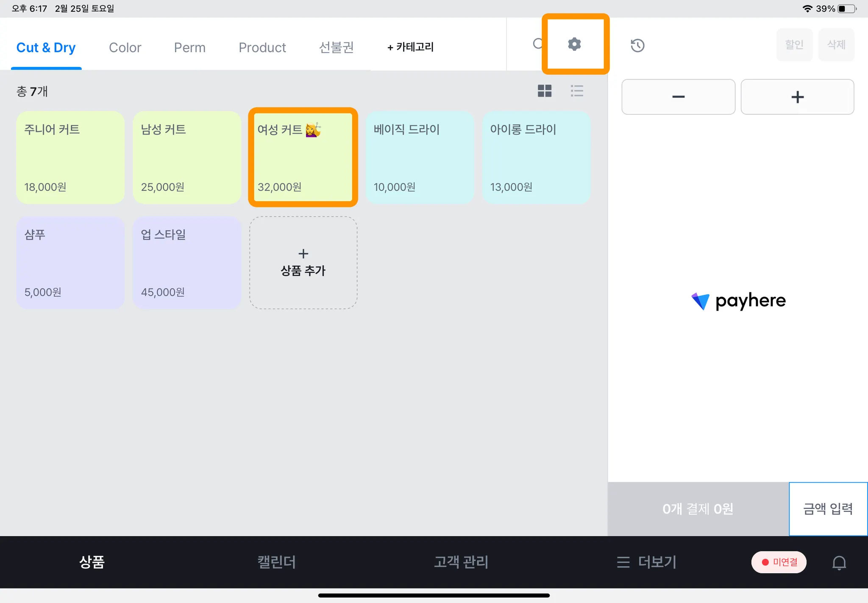The height and width of the screenshot is (603, 868).
Task: Click the 할인 discount button
Action: (794, 45)
